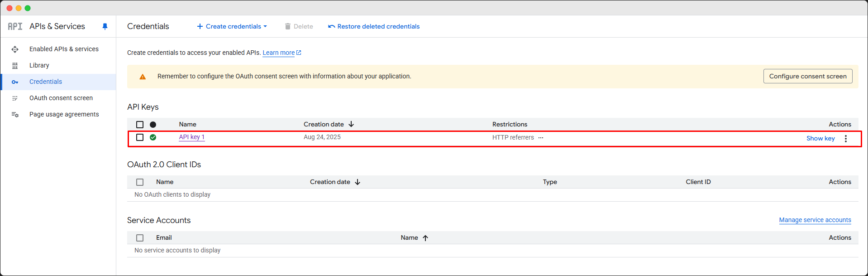Click the black status dot in API Keys header
This screenshot has width=868, height=276.
pyautogui.click(x=153, y=125)
